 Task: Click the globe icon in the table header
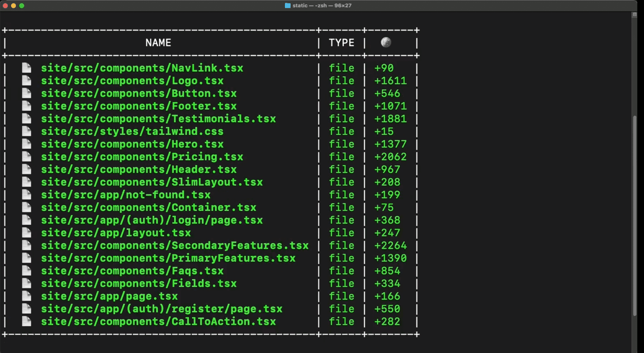pos(386,42)
